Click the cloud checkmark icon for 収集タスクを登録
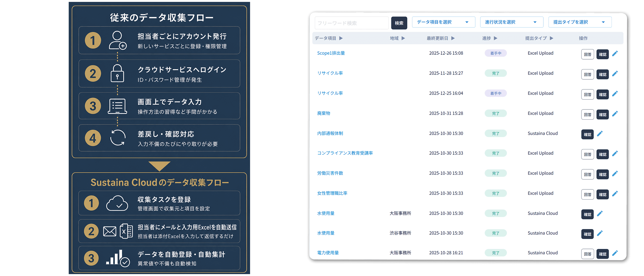This screenshot has width=644, height=276. tap(117, 203)
